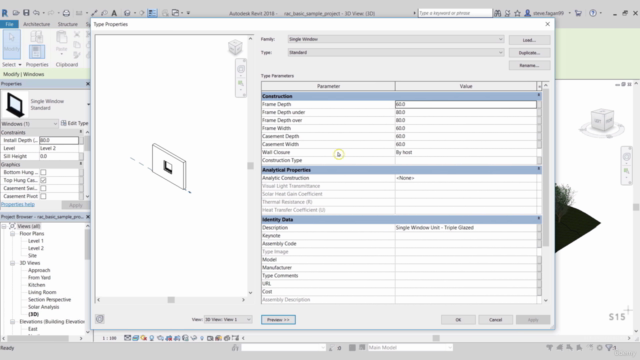Click the Duplicate... button
640x360 pixels.
pos(529,53)
